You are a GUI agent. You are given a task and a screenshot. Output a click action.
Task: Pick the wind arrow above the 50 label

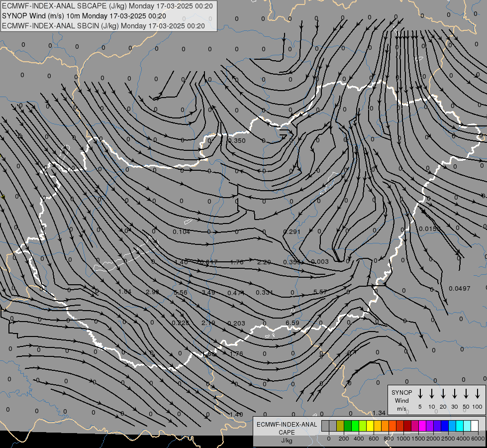(466, 394)
